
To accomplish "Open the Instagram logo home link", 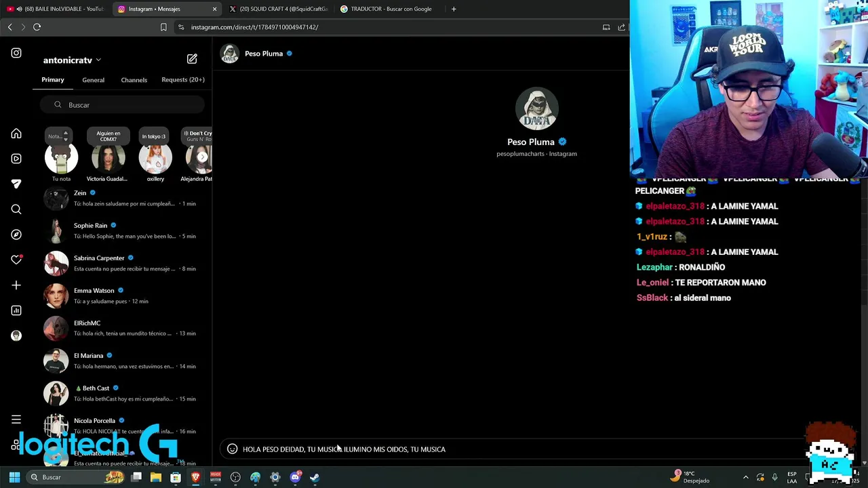I will (x=16, y=53).
